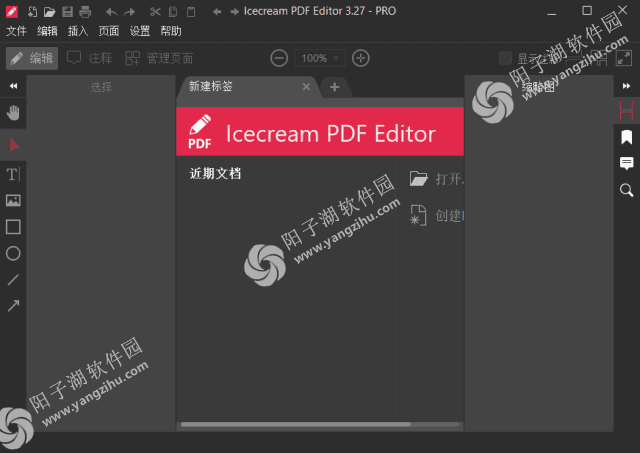
Task: Go to next page with right arrow
Action: tap(235, 12)
